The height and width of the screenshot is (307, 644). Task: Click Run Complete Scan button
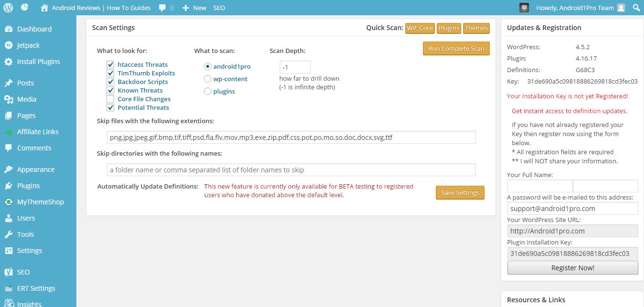456,49
